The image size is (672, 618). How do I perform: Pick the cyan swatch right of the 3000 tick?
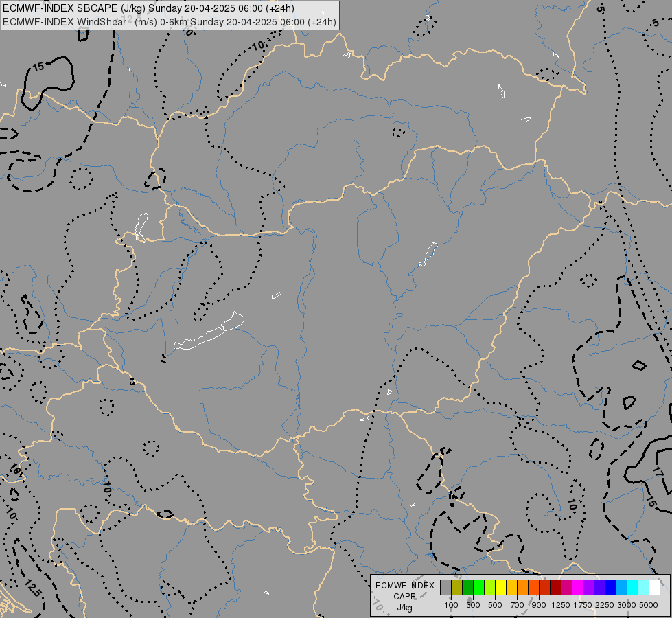pyautogui.click(x=633, y=587)
